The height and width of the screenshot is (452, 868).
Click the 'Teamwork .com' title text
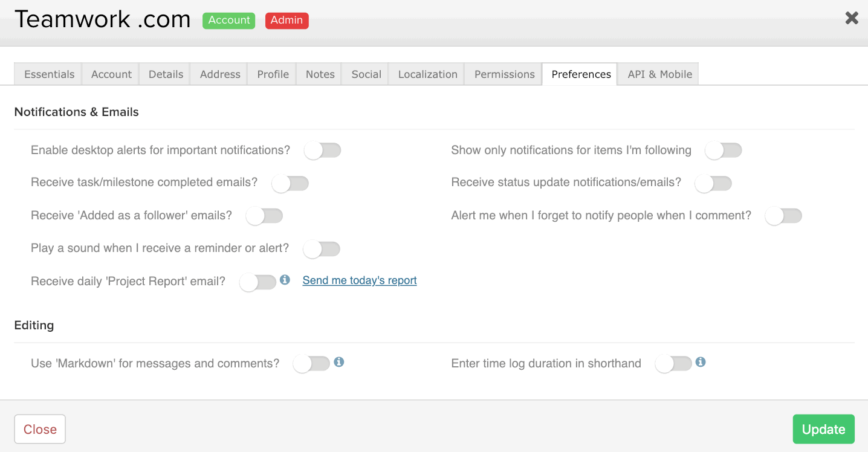103,19
